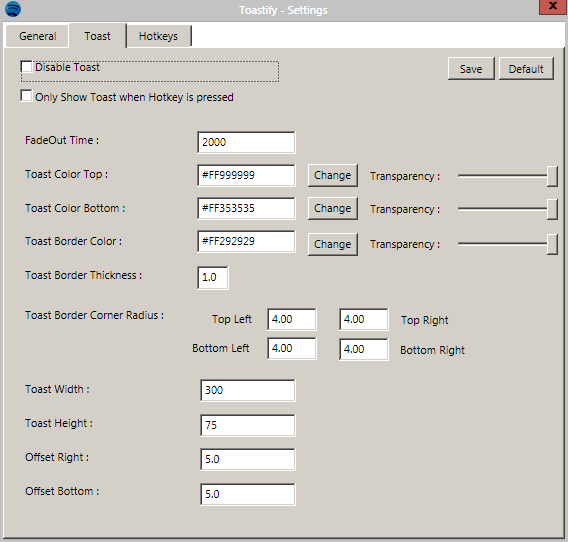The image size is (568, 542).
Task: Click the Toast Color Bottom hex field
Action: pos(246,208)
